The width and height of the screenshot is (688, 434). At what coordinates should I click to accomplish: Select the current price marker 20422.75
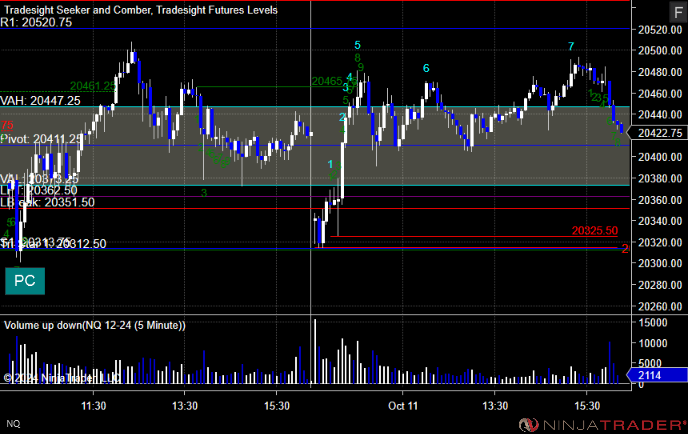pos(657,133)
